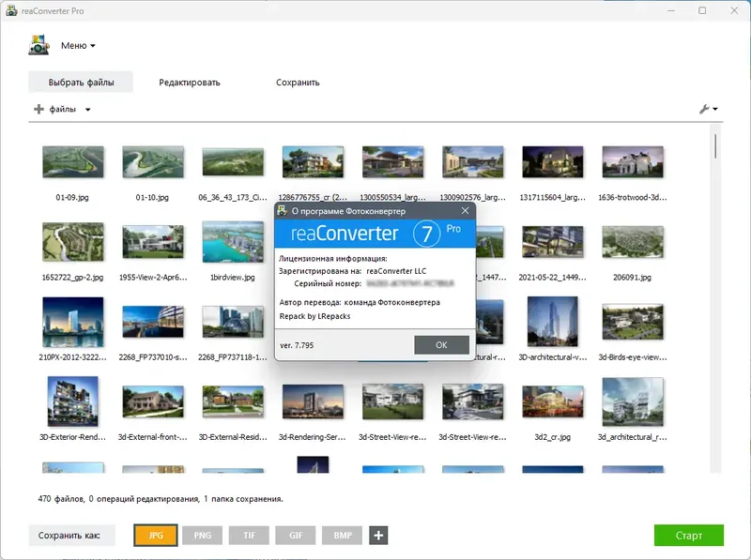
Task: Toggle TIF output format
Action: click(x=249, y=535)
